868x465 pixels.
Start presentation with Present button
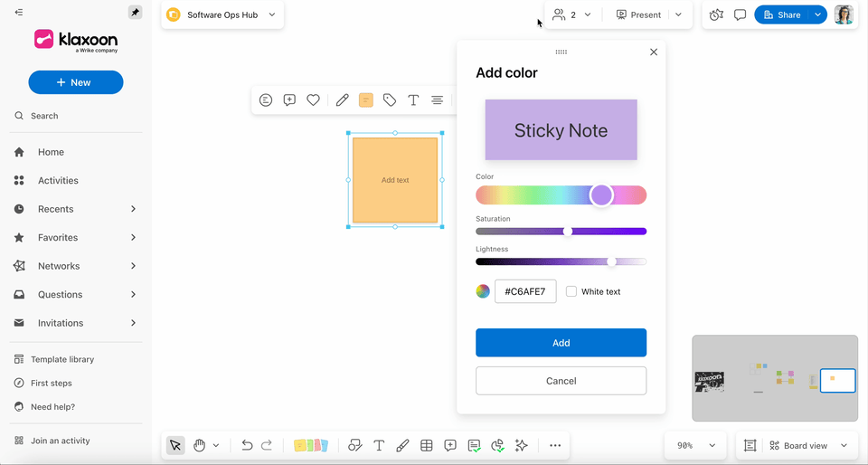coord(638,15)
